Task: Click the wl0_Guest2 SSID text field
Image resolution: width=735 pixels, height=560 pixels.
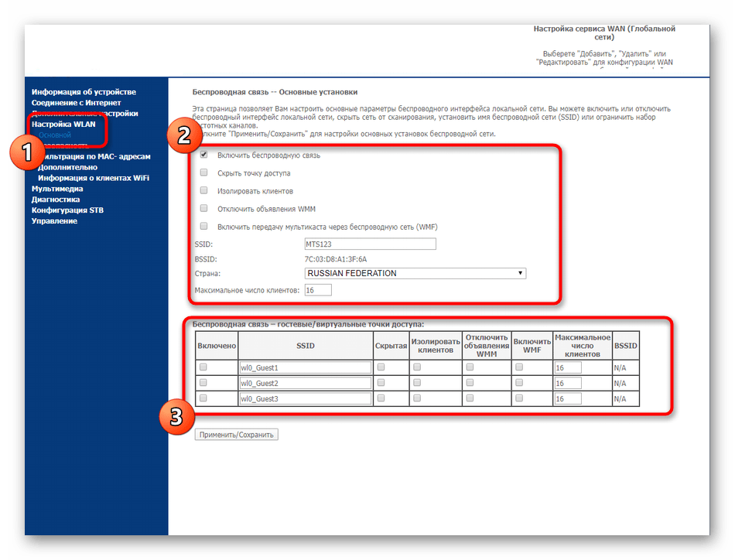Action: (x=306, y=384)
